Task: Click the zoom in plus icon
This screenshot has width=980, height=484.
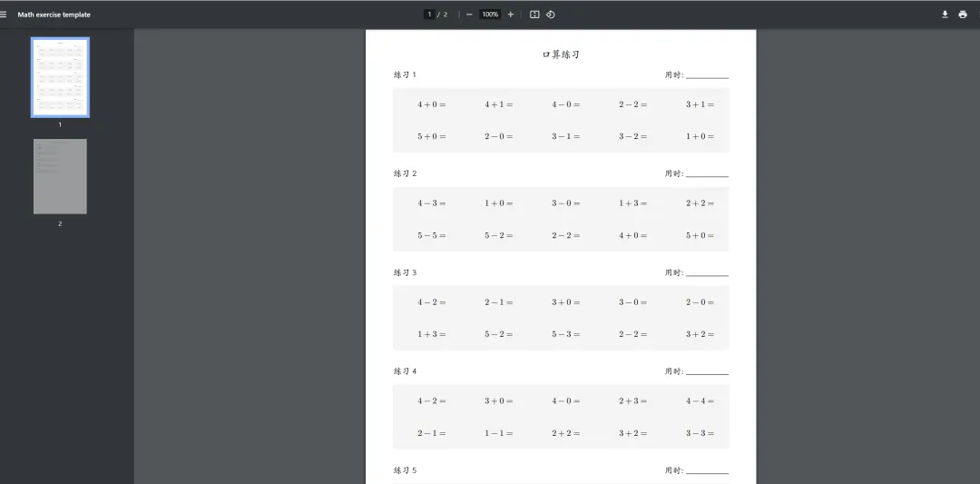Action: click(511, 15)
